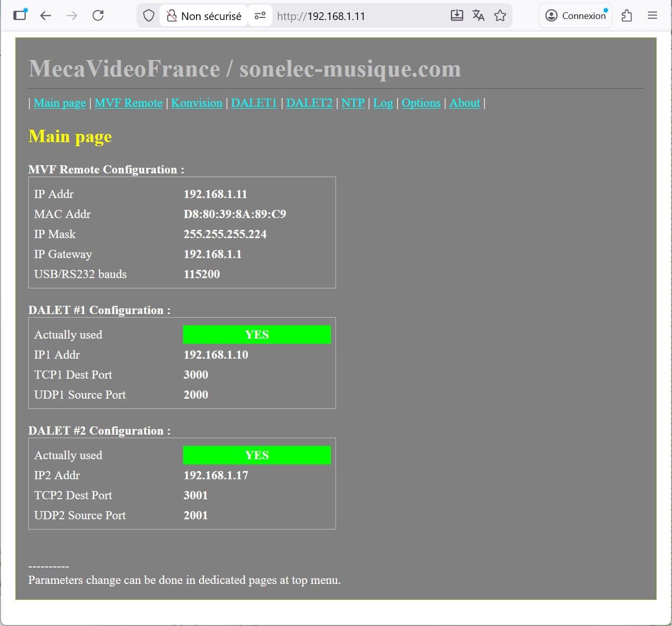
Task: Open the DALET1 configuration link
Action: (254, 103)
